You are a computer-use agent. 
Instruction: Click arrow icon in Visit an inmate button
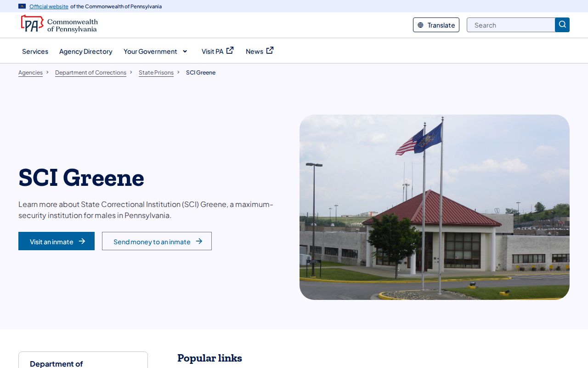[x=82, y=241]
